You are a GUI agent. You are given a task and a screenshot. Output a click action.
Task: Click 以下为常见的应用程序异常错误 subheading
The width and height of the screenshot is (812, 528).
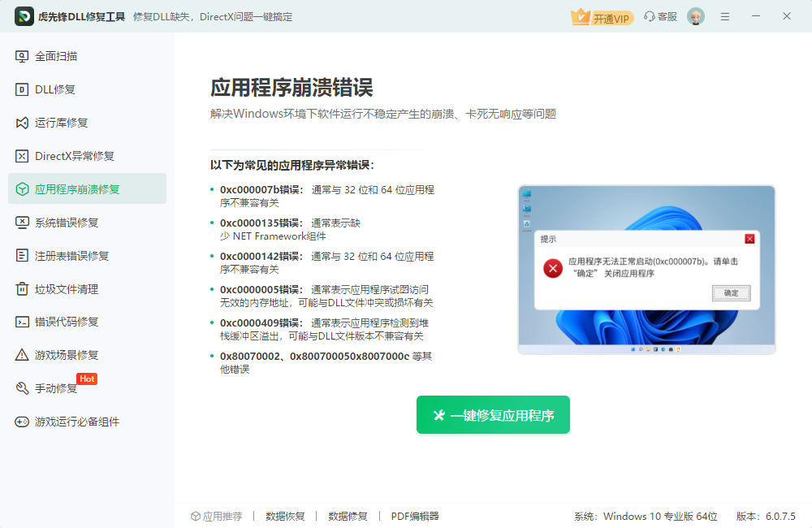coord(292,165)
